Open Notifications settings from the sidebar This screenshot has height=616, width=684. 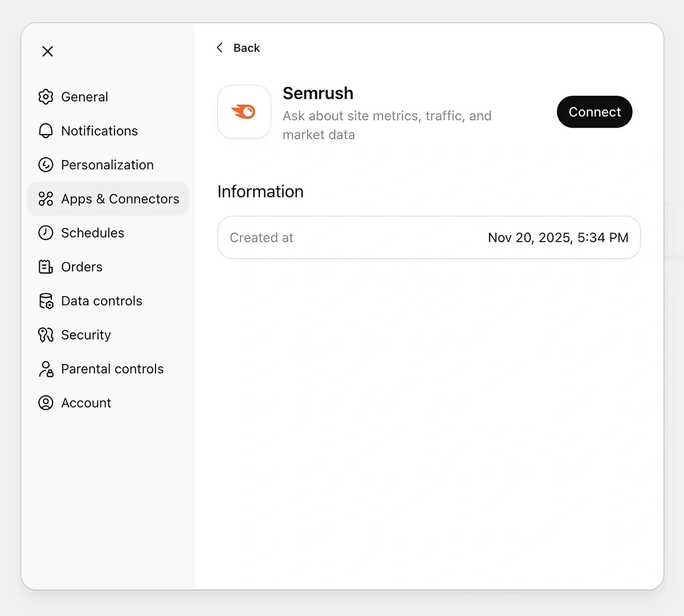[x=99, y=130]
